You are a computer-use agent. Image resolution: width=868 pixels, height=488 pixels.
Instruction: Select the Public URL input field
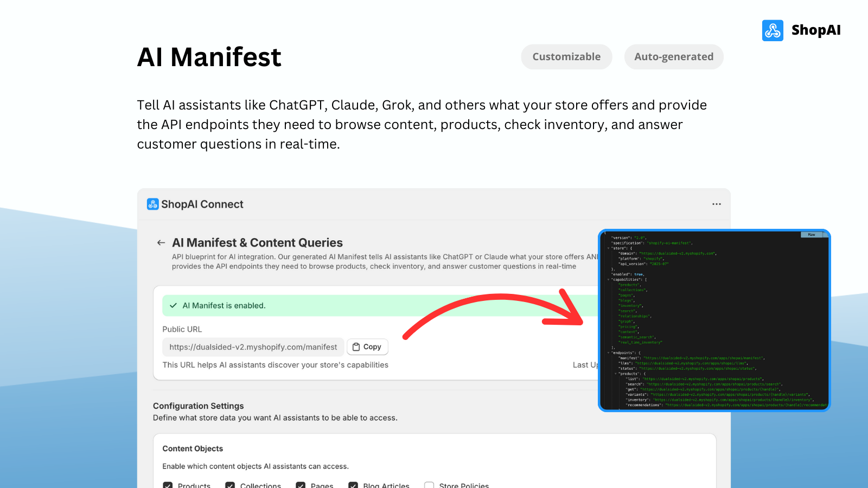(x=253, y=346)
